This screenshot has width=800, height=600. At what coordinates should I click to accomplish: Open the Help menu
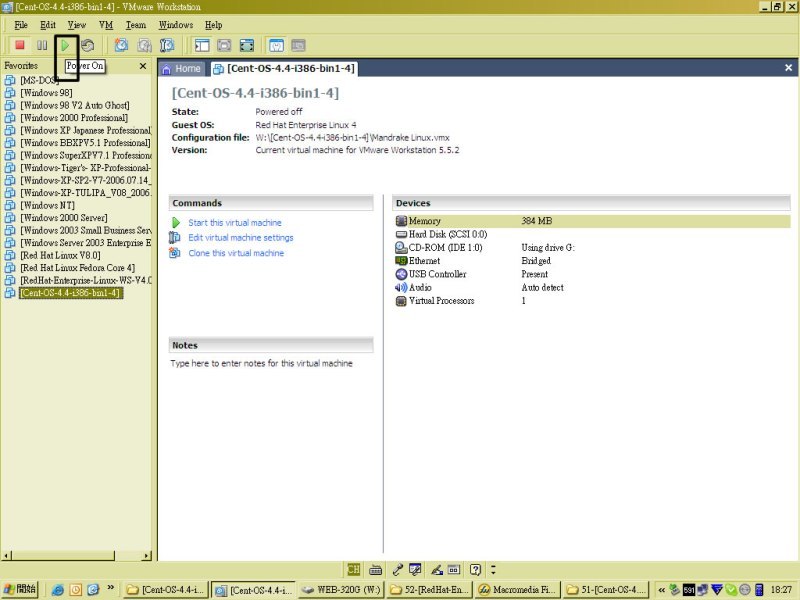pos(214,25)
